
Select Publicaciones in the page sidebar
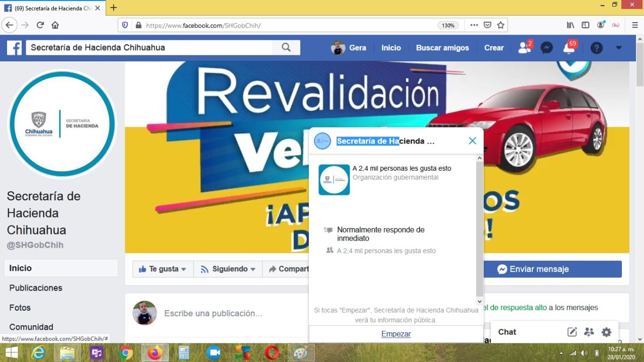click(x=36, y=288)
